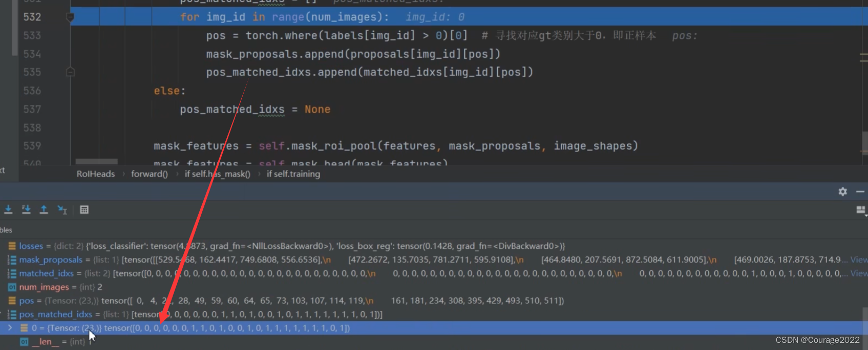Click the Step Out debugger icon
The width and height of the screenshot is (868, 350).
(x=44, y=210)
